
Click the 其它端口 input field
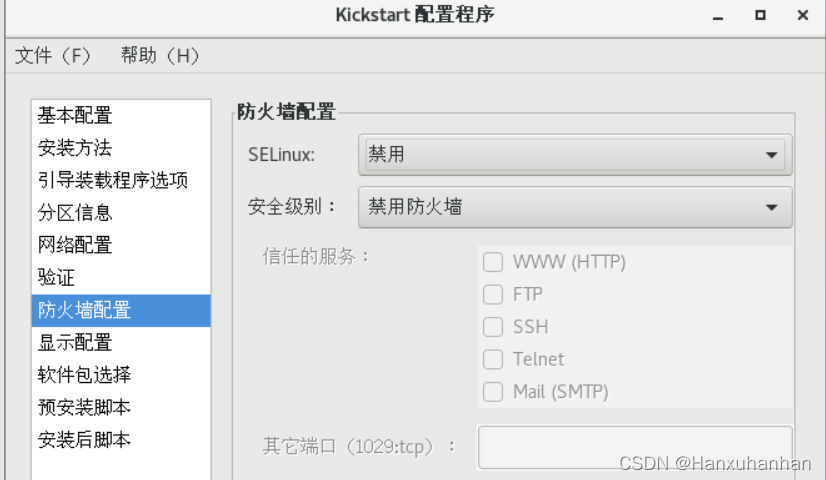[x=635, y=446]
